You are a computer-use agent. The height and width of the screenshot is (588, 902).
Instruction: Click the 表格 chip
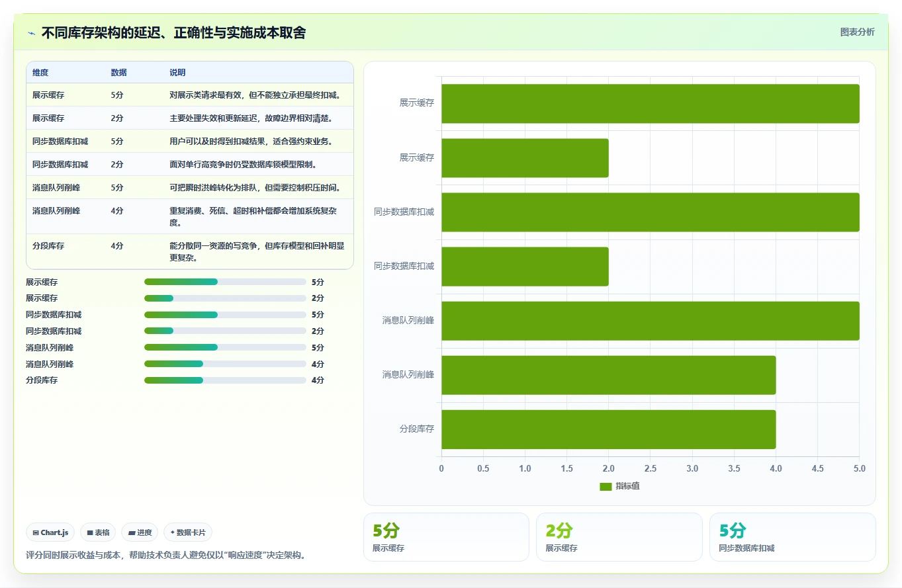click(98, 532)
